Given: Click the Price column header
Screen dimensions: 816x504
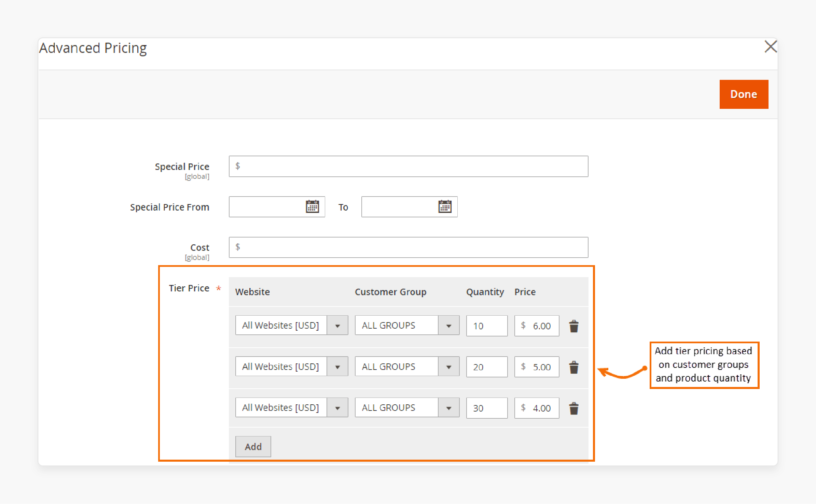Looking at the screenshot, I should [x=525, y=292].
